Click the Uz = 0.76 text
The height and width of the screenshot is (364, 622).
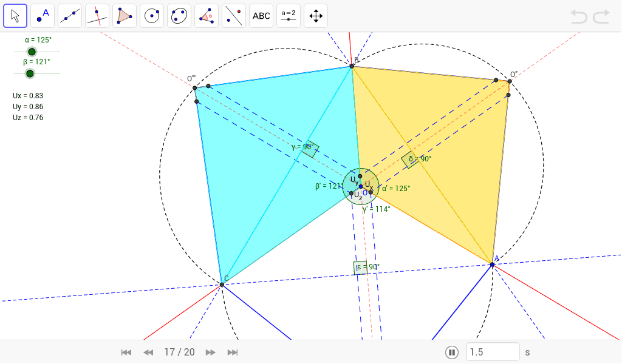tap(28, 118)
